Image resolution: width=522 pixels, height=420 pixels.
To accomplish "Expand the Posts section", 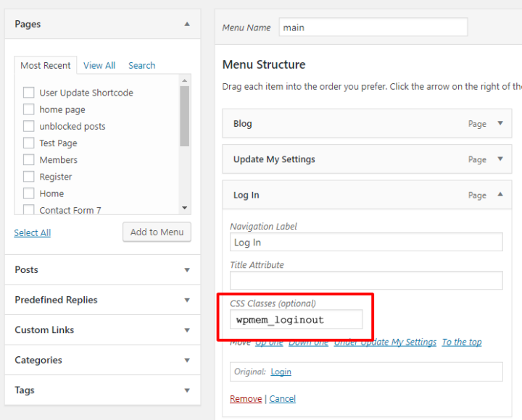I will pyautogui.click(x=187, y=270).
